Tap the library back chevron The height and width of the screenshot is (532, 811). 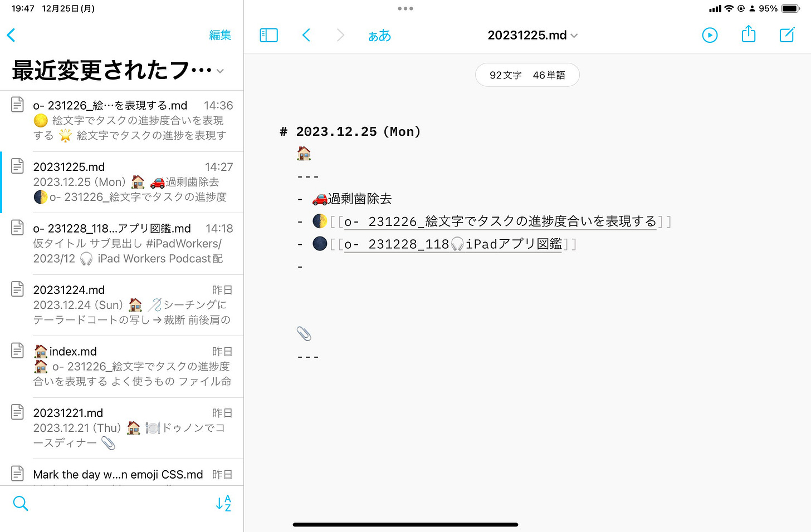click(11, 35)
